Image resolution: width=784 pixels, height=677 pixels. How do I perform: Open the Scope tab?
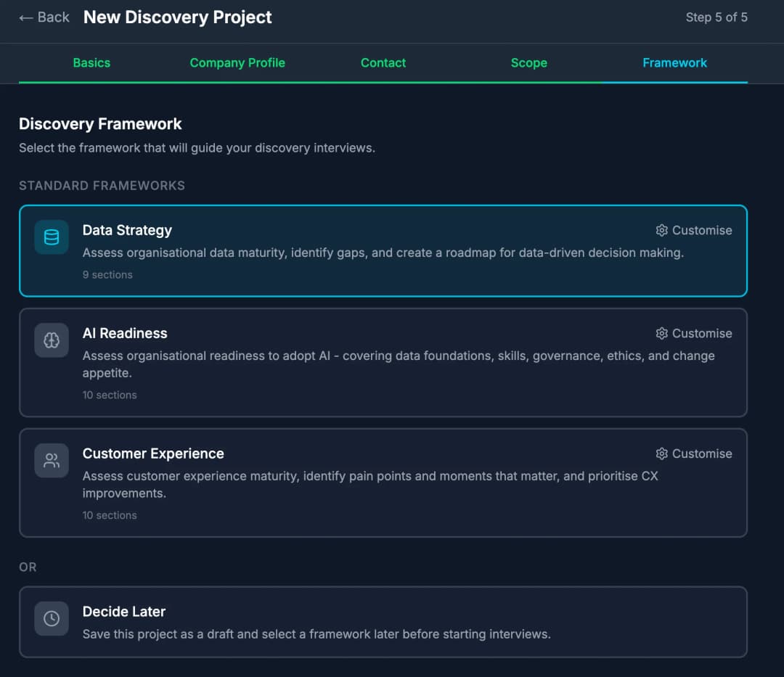[528, 63]
